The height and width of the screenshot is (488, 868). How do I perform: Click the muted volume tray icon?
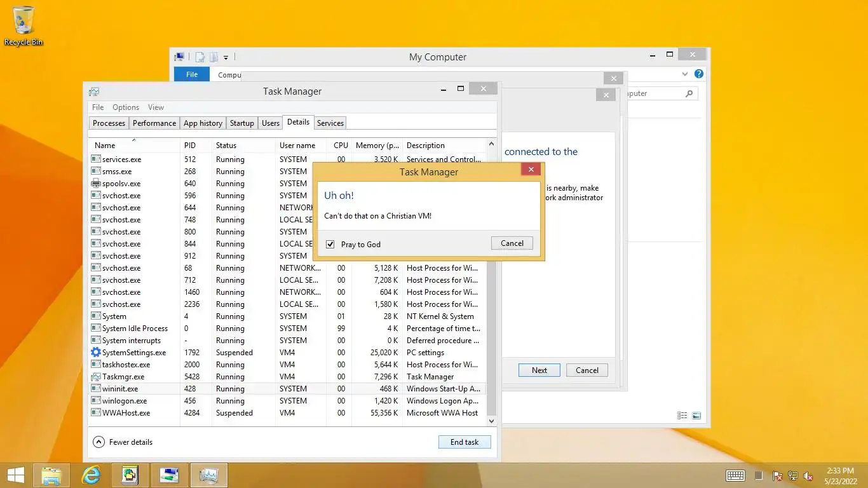[x=808, y=476]
